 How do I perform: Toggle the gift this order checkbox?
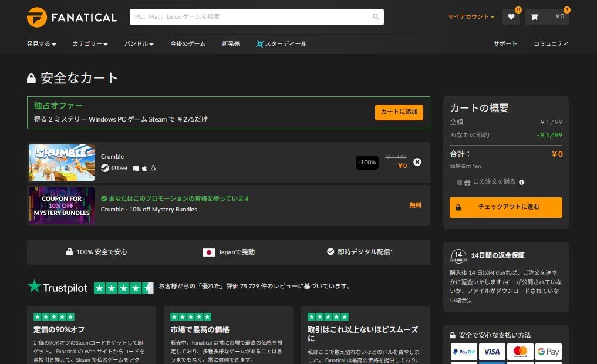[459, 183]
